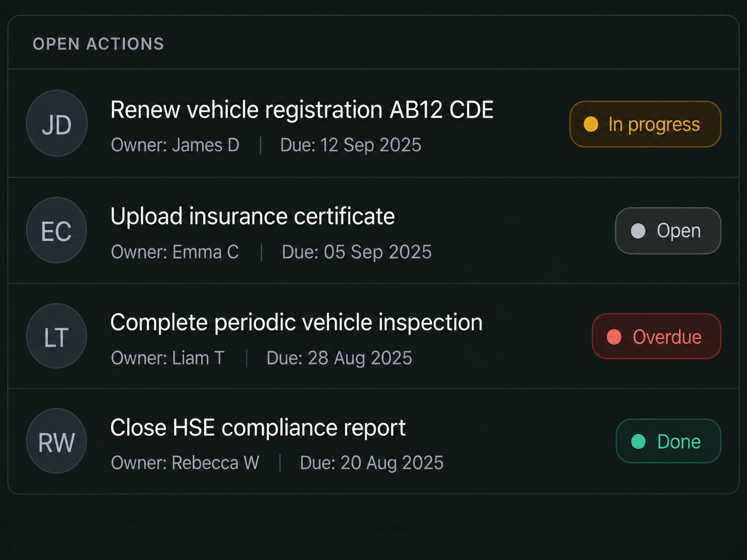Click Due: 20 Aug 2025 date

[371, 463]
